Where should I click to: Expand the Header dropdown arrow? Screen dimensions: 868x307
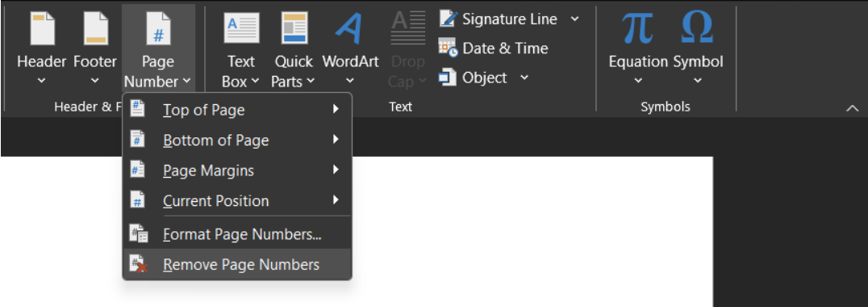41,81
